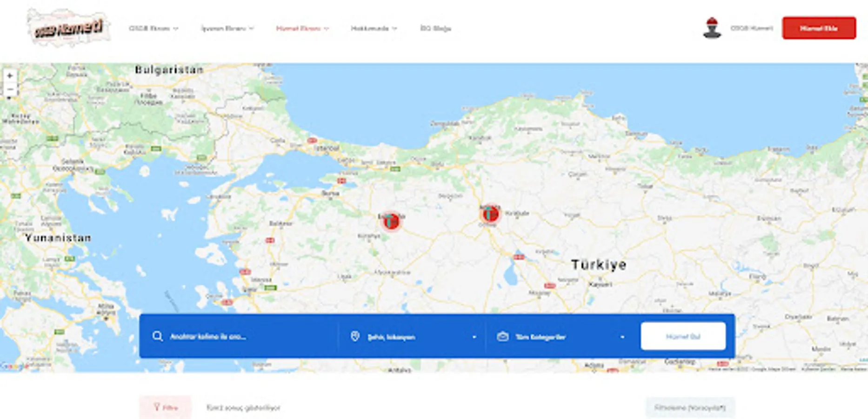
Task: Select the red map marker at Ankara
Action: pyautogui.click(x=490, y=214)
